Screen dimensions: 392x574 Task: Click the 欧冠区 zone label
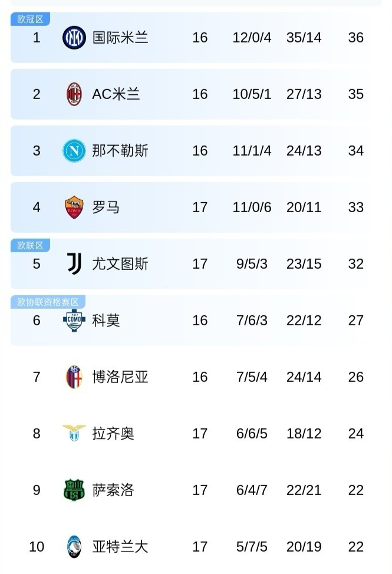click(x=30, y=19)
